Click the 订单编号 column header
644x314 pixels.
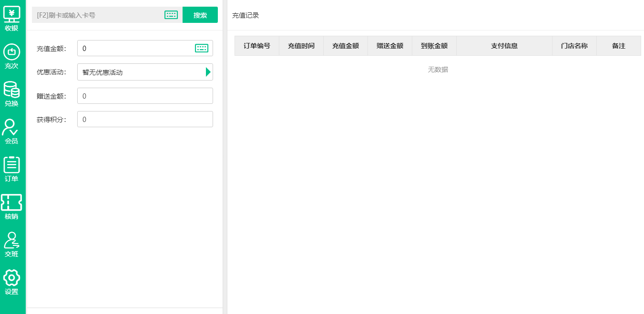click(x=256, y=46)
